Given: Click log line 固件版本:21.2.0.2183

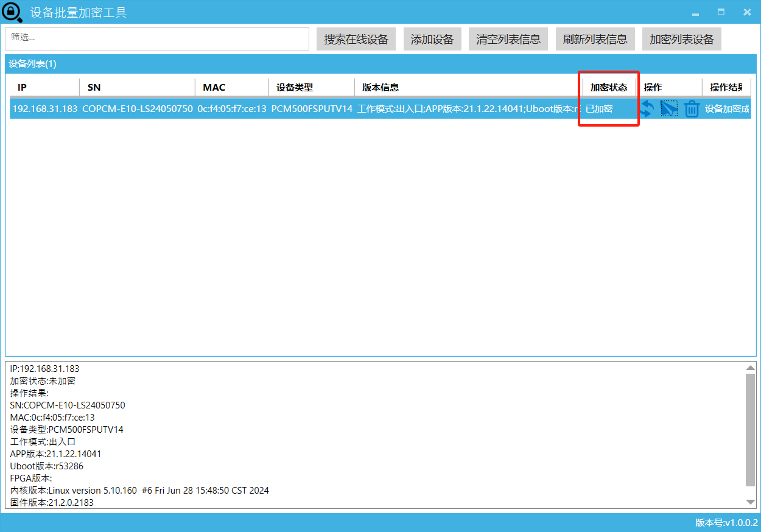Looking at the screenshot, I should 52,503.
